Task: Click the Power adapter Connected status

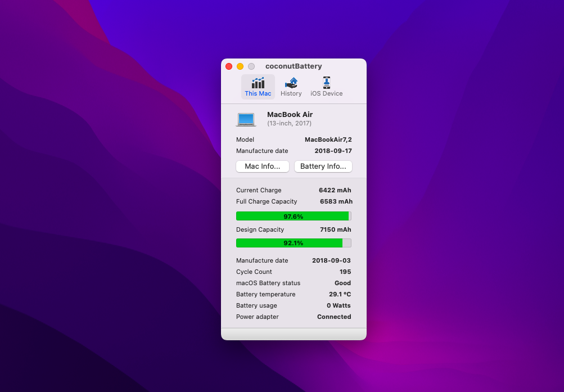Action: click(334, 317)
